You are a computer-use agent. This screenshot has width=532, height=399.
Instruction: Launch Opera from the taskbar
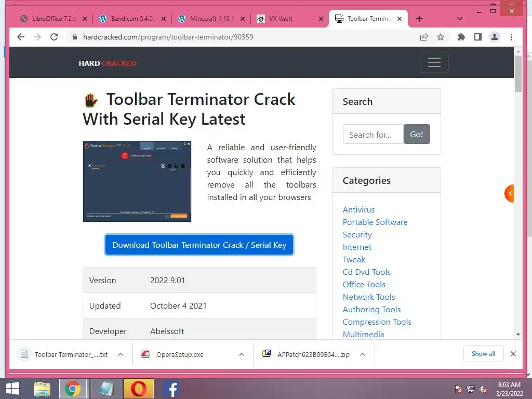tap(139, 389)
